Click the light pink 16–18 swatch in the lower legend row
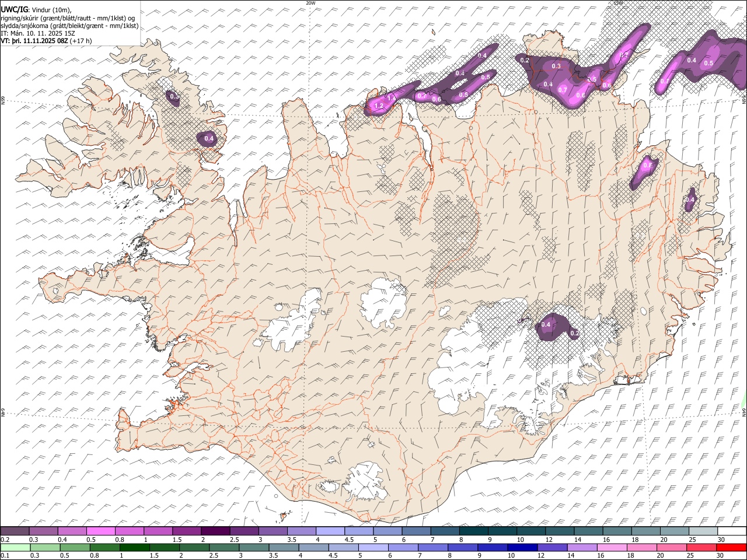747x560 pixels. tap(612, 547)
